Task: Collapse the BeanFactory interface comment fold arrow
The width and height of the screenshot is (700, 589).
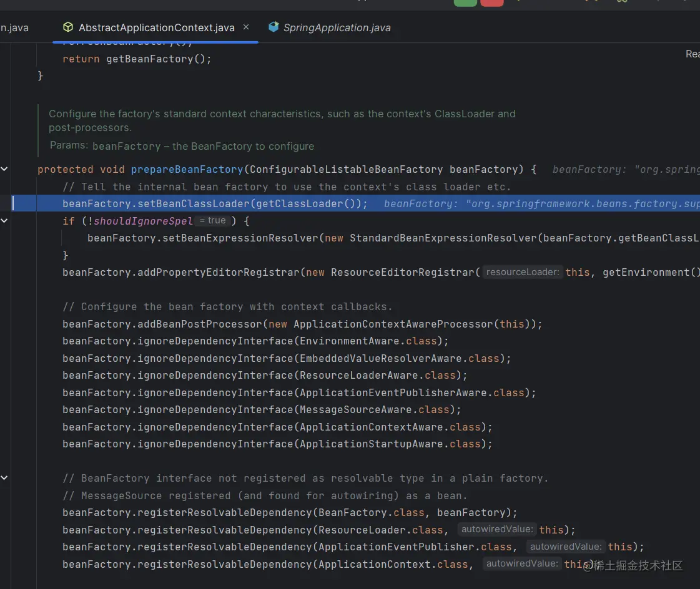Action: (x=4, y=478)
